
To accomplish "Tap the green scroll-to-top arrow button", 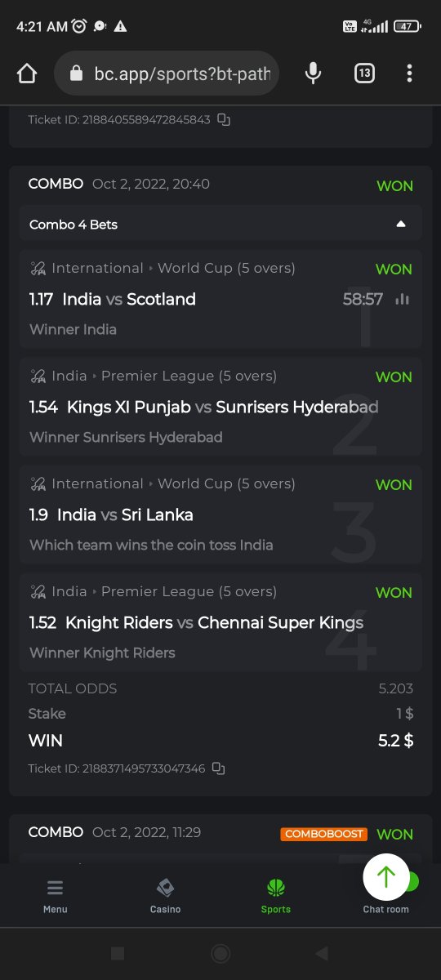I will coord(386,877).
